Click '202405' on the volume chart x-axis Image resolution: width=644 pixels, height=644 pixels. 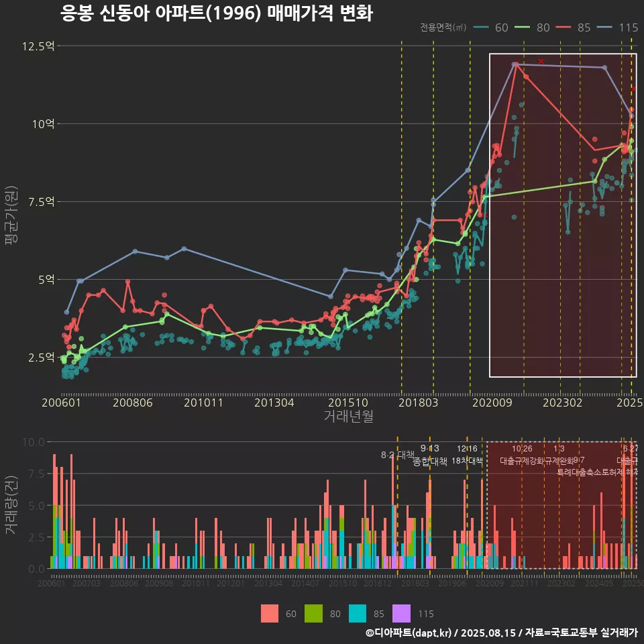tap(599, 583)
